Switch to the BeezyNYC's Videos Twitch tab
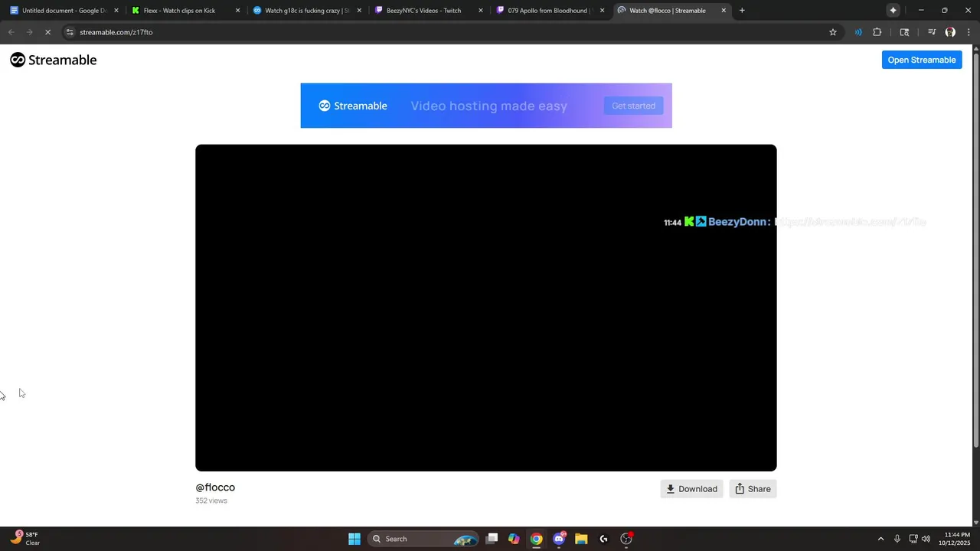Screen dimensions: 980x551 point(429,11)
